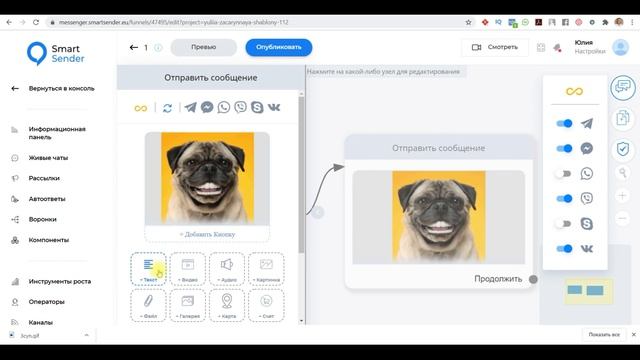Select the Telegram channel icon in editor toolbar
Screen dimensions: 640x360
coord(190,107)
